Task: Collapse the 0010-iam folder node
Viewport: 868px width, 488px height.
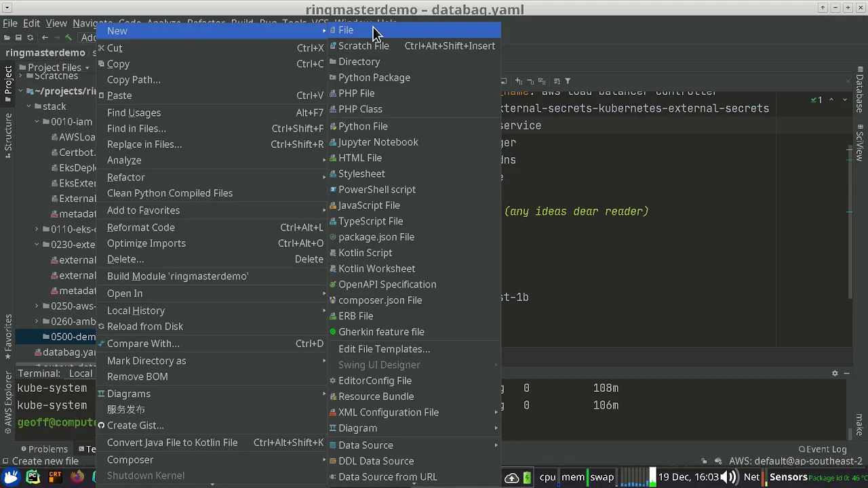Action: click(37, 122)
